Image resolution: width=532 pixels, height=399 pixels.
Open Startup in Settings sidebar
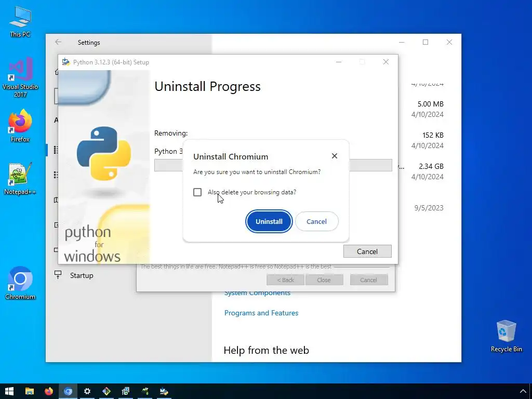pos(82,275)
